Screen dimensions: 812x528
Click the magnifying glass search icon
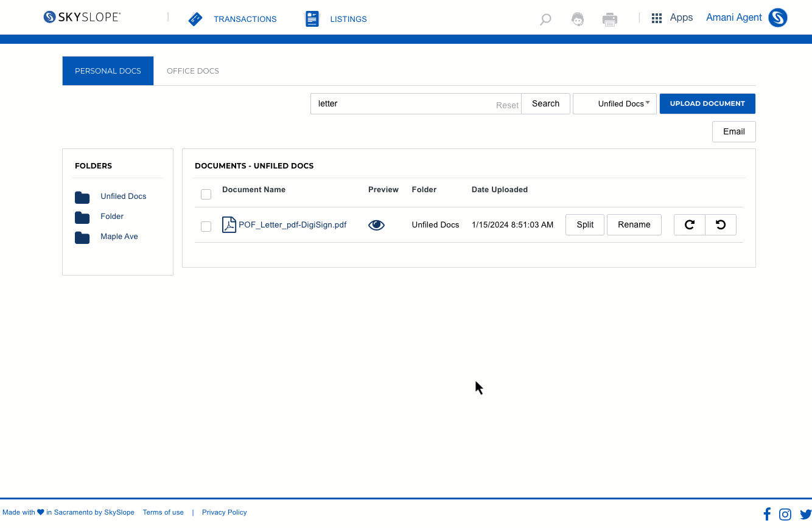(545, 19)
